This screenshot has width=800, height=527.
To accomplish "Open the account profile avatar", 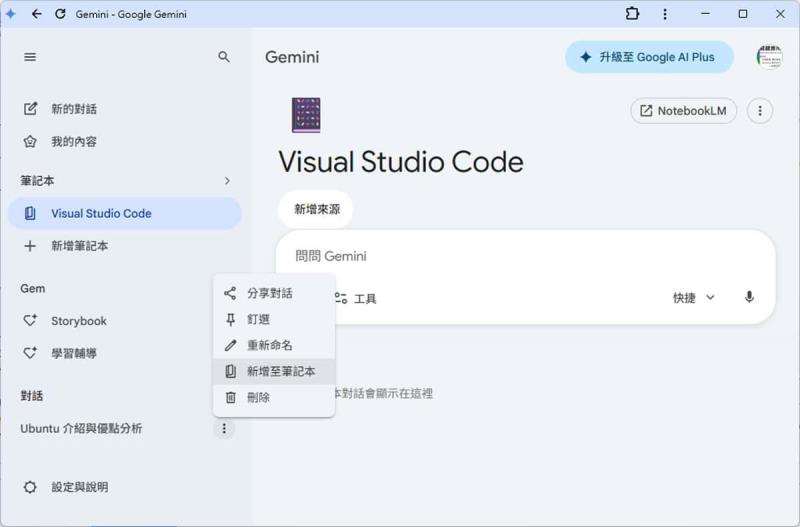I will (x=769, y=57).
